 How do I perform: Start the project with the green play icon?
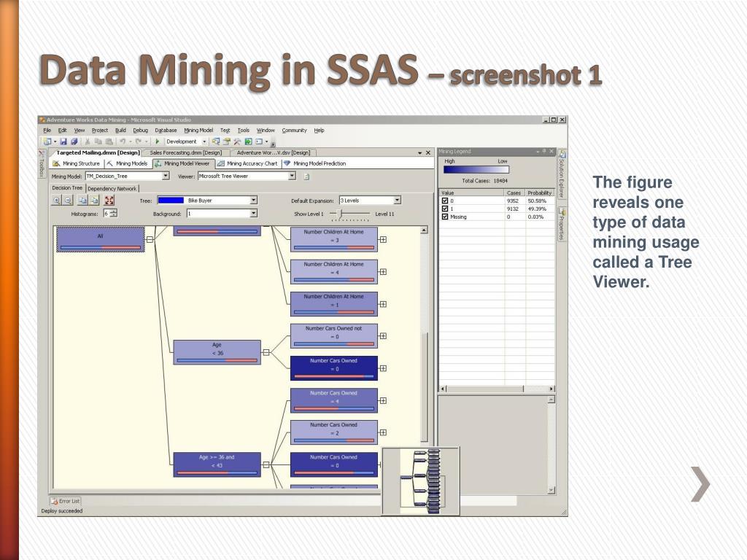click(x=158, y=141)
